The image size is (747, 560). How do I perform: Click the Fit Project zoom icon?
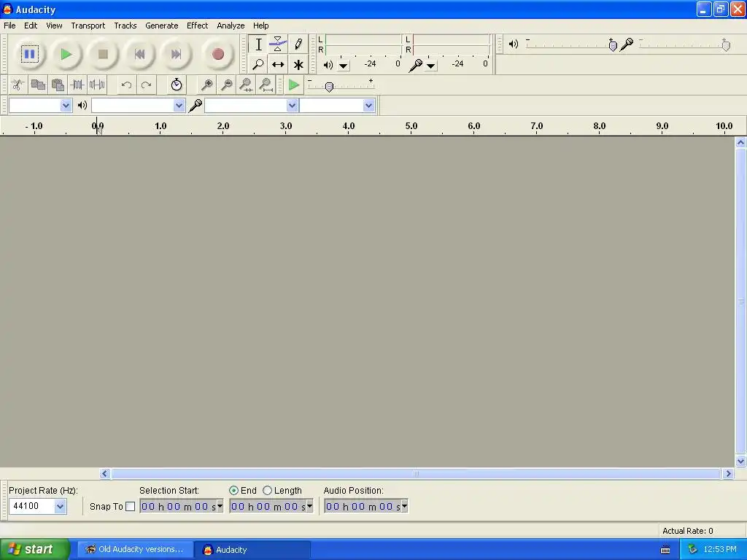point(266,85)
